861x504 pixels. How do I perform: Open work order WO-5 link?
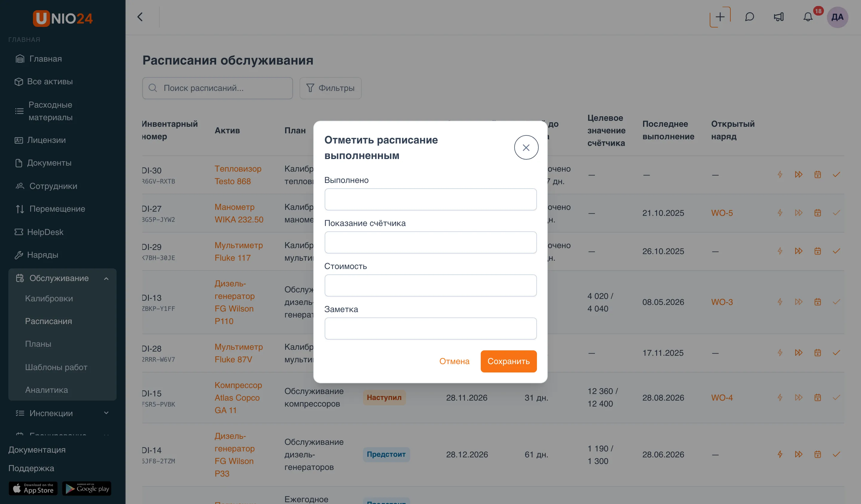click(722, 213)
